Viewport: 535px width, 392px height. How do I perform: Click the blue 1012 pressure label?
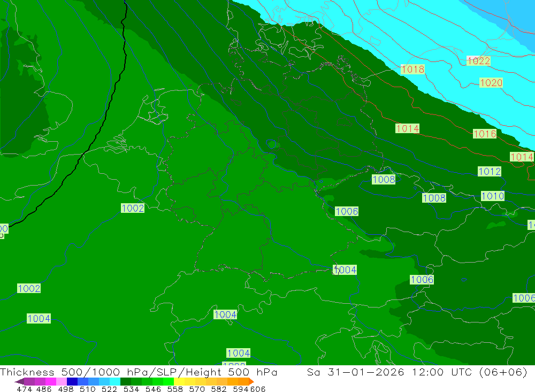click(490, 171)
